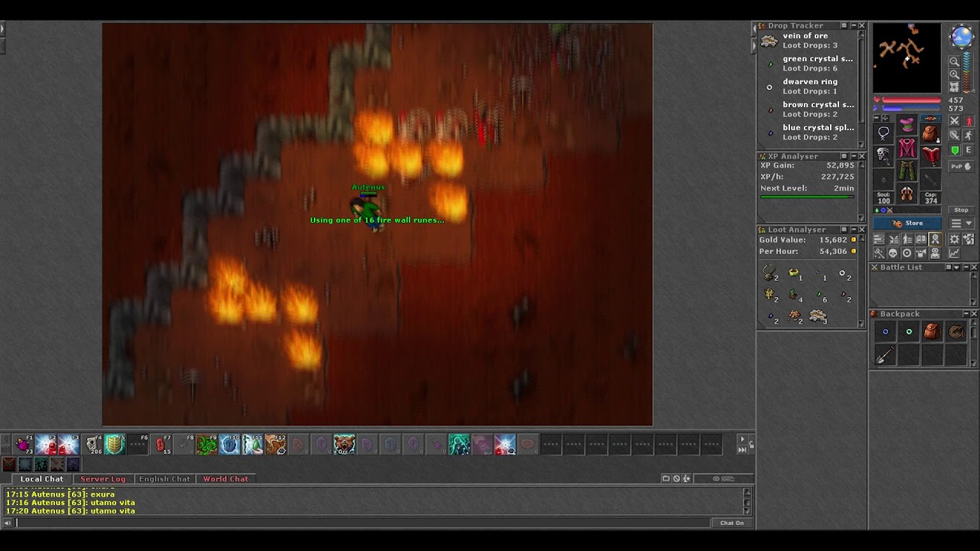Open Loot Analyser context menu
Image resolution: width=980 pixels, height=551 pixels.
844,230
